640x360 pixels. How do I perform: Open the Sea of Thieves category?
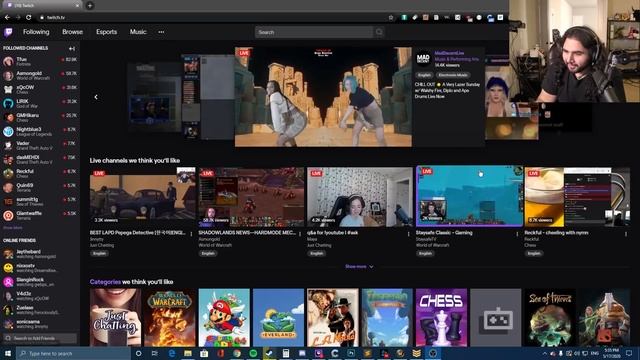click(x=550, y=318)
